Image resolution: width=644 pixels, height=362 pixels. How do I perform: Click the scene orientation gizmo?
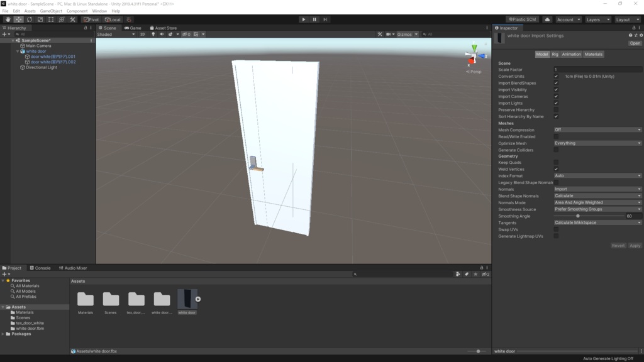[x=474, y=56]
